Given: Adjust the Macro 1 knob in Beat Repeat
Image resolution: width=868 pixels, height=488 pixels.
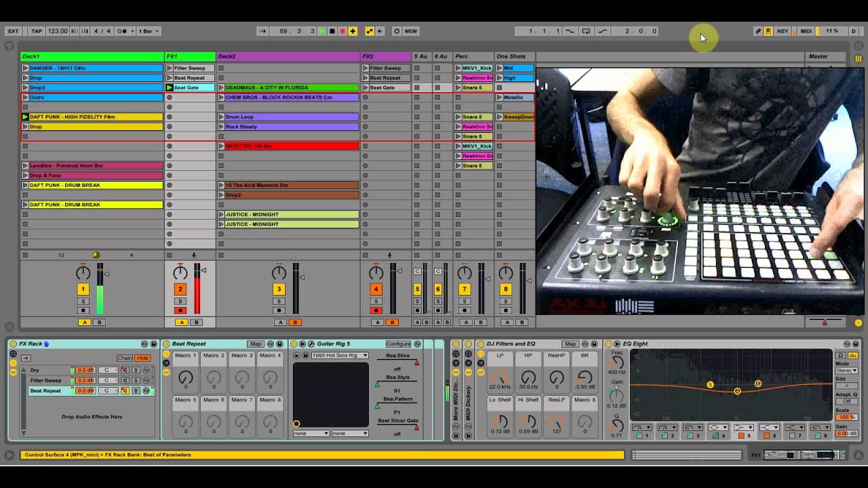Looking at the screenshot, I should 185,378.
